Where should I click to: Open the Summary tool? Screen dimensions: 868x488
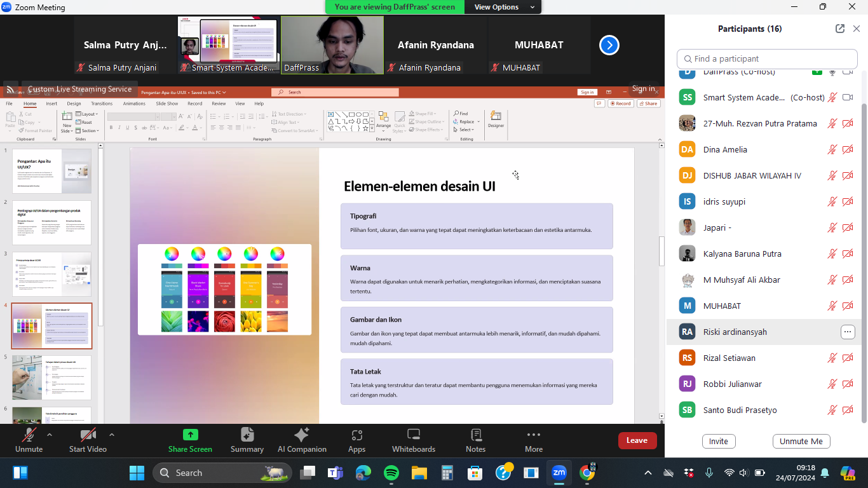(247, 441)
